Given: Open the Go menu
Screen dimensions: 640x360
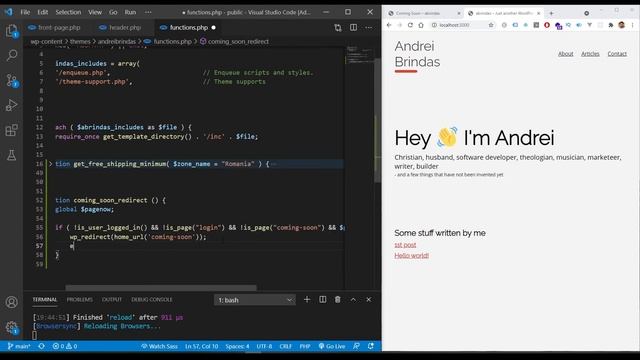Looking at the screenshot, I should click(x=113, y=12).
